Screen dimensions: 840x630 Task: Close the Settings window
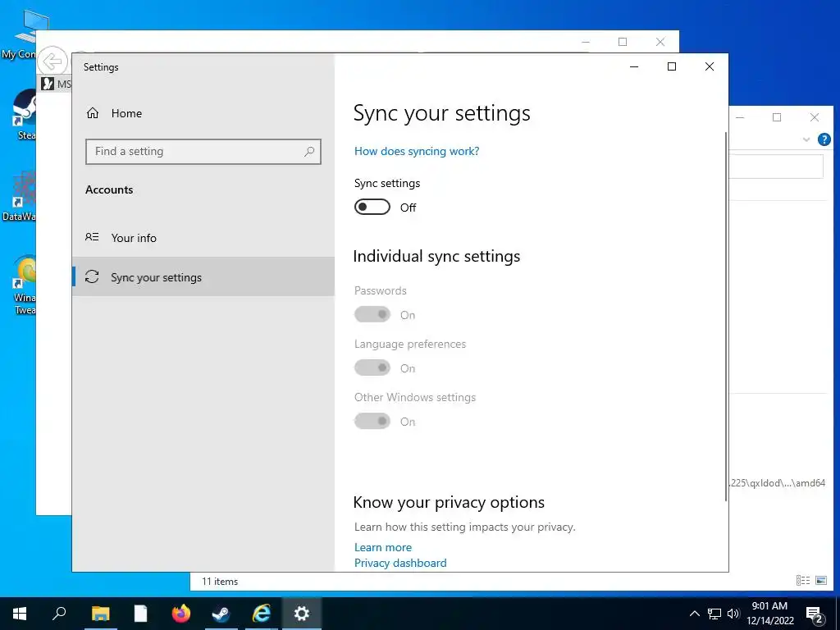click(x=710, y=66)
